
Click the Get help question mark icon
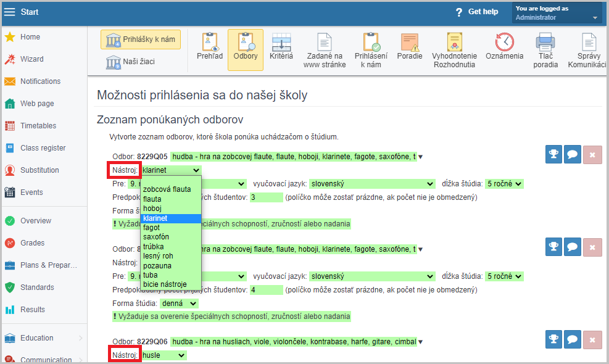(459, 12)
